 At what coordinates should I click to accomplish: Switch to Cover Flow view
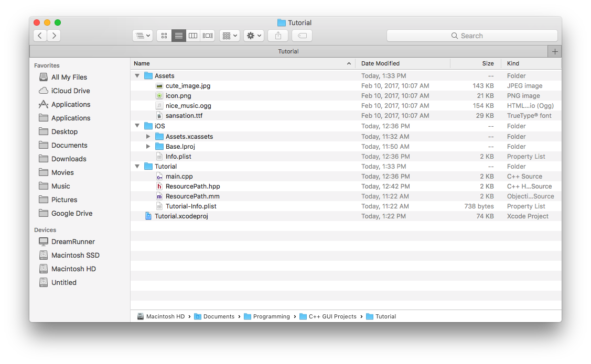pos(207,35)
